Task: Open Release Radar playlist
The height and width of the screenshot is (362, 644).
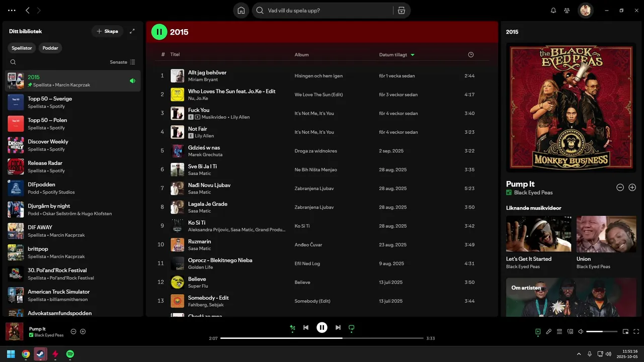Action: tap(73, 166)
